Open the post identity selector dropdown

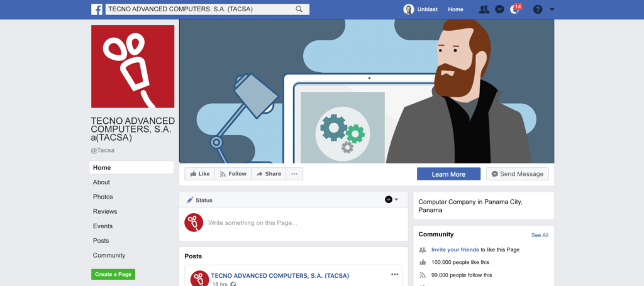tap(392, 199)
